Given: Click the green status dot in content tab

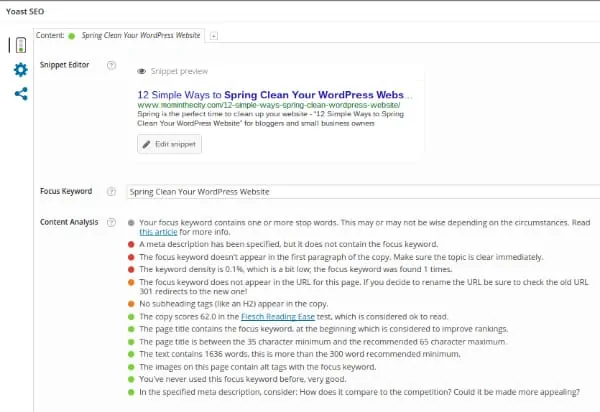Looking at the screenshot, I should point(72,36).
